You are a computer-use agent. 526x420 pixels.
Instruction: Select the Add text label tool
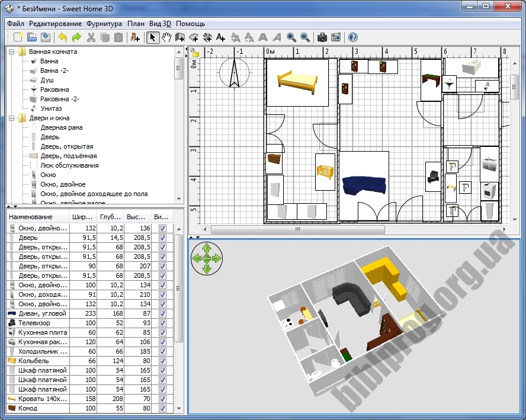221,37
